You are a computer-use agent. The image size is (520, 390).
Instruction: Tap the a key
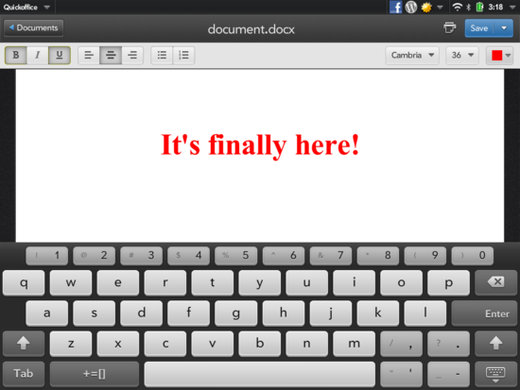click(x=47, y=313)
